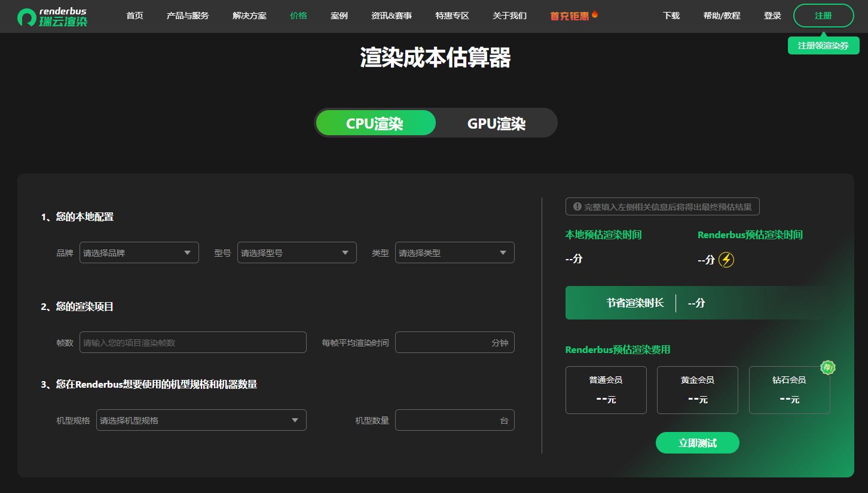868x493 pixels.
Task: Click Renderbus预估渲染时间 label
Action: (750, 235)
